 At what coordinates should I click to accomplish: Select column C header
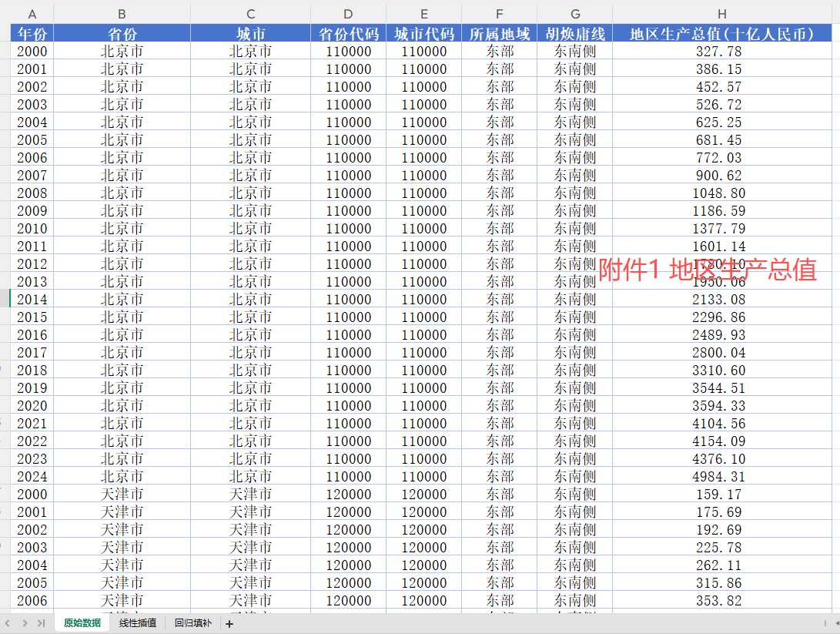[251, 15]
